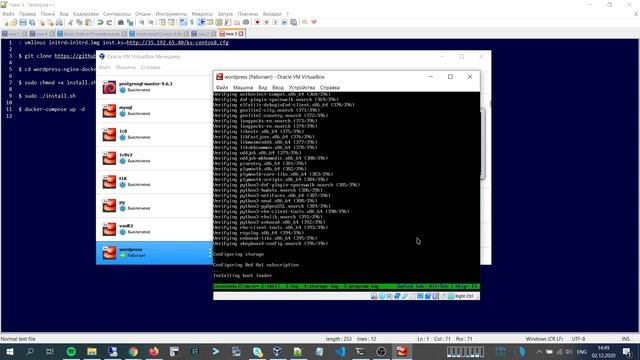Click 'sudo ./install.sh' text on line 9
640x360 pixels.
(50, 96)
